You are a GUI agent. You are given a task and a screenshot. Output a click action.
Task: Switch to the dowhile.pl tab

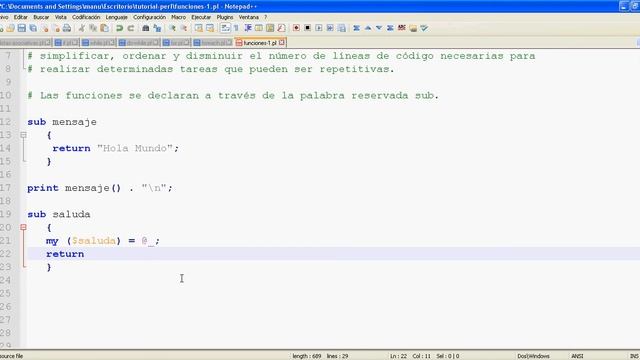(138, 42)
